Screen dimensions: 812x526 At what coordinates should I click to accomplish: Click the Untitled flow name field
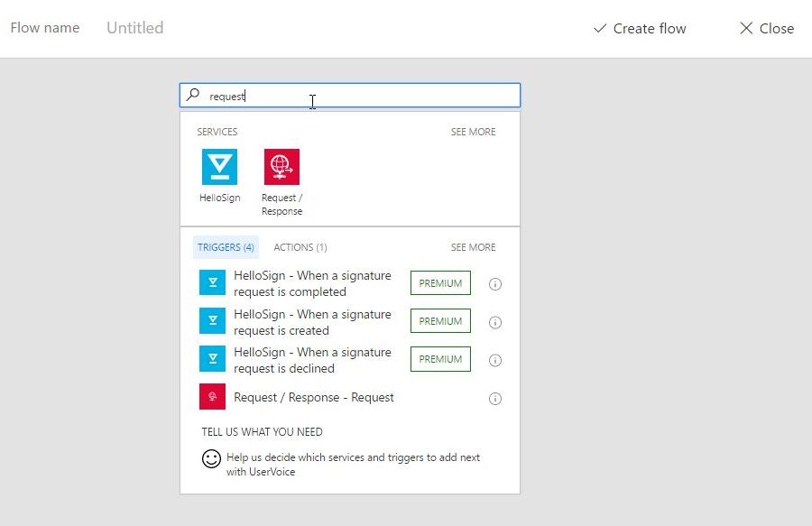(x=135, y=28)
